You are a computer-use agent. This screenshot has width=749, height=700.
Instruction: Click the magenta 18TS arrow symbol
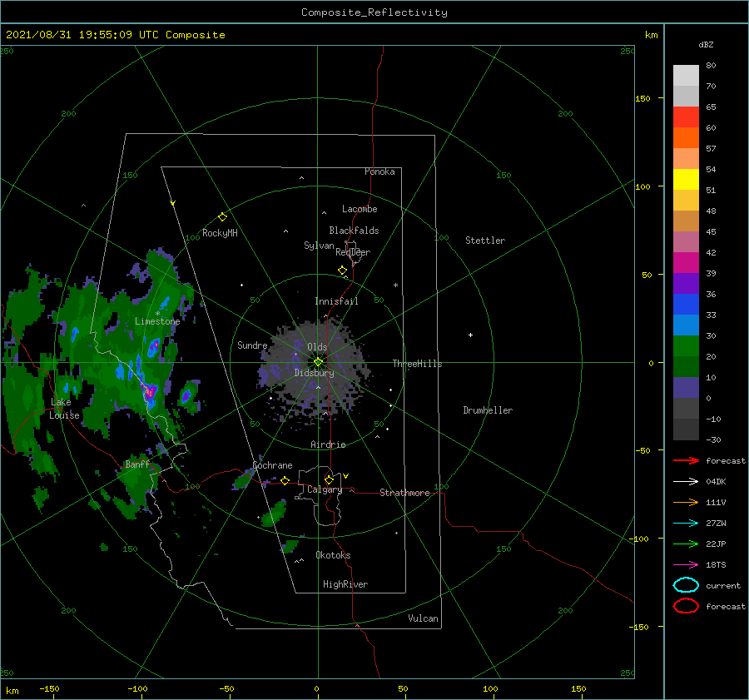[x=686, y=565]
